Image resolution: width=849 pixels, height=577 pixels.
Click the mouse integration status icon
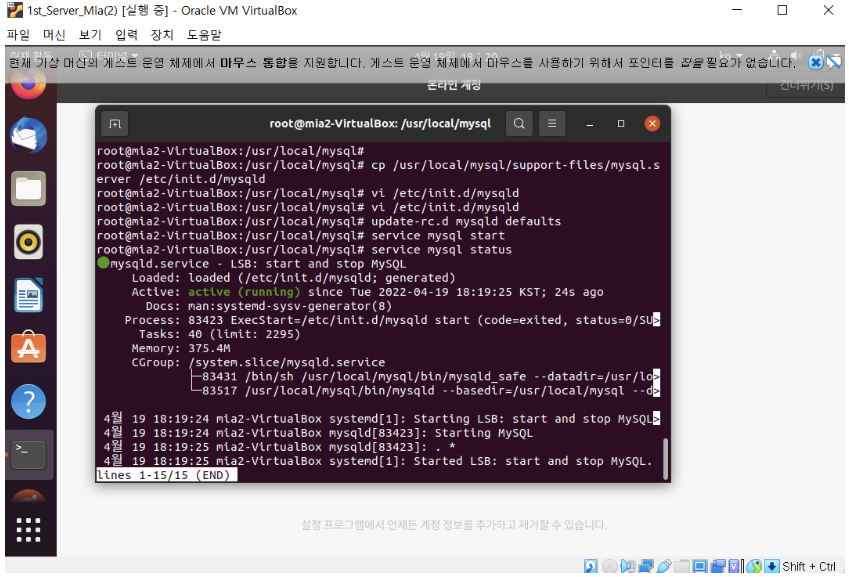[x=754, y=566]
